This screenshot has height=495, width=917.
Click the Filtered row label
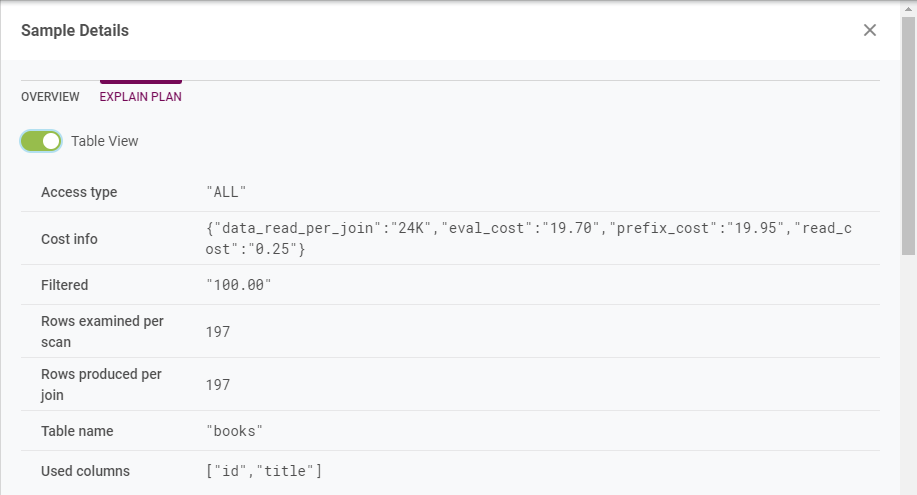pos(64,285)
